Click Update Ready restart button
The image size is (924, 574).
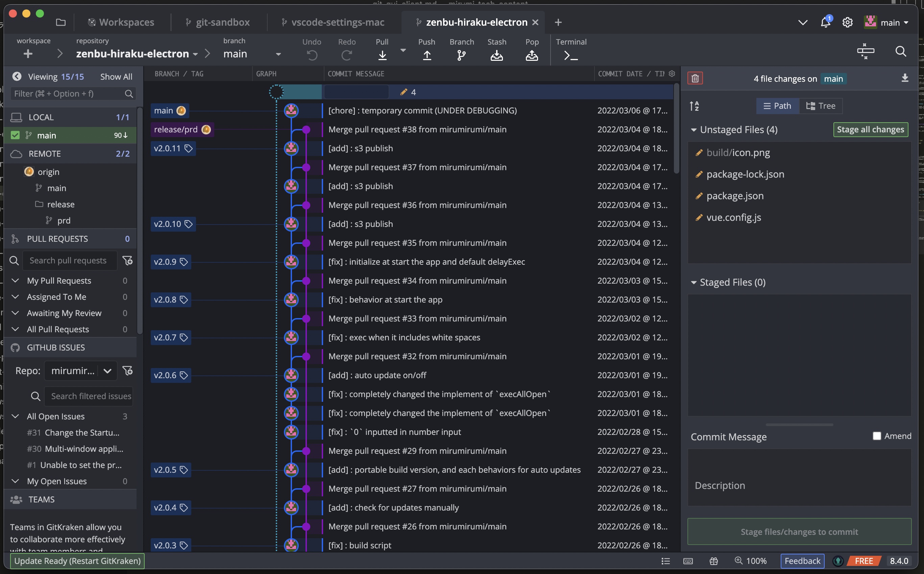click(77, 561)
